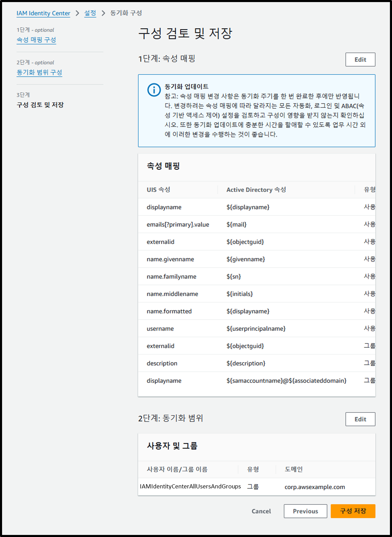Click the 속성 매핑 table heading
The image size is (392, 537).
tap(163, 166)
